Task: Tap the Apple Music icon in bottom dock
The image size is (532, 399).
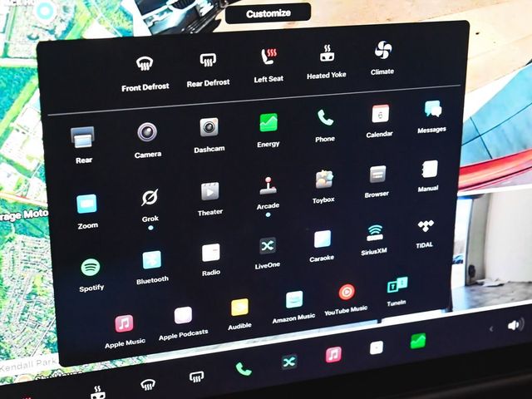Action: click(x=333, y=355)
